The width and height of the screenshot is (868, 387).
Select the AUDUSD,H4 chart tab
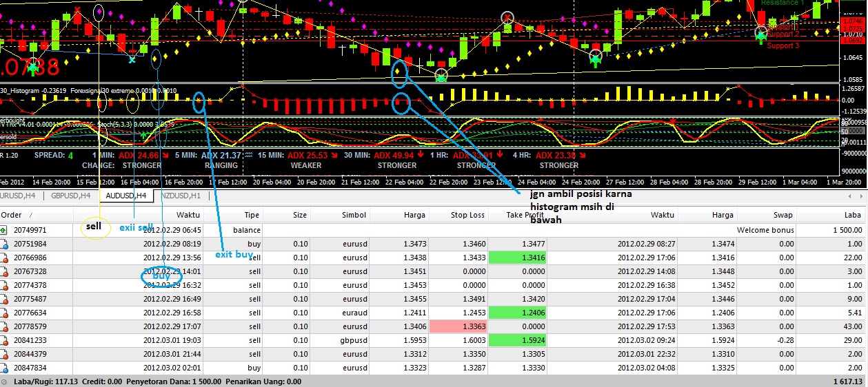[x=125, y=196]
